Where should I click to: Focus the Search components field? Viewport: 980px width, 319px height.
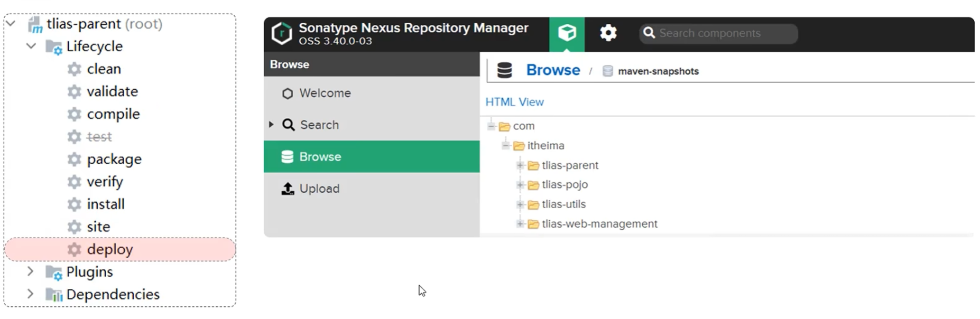724,33
